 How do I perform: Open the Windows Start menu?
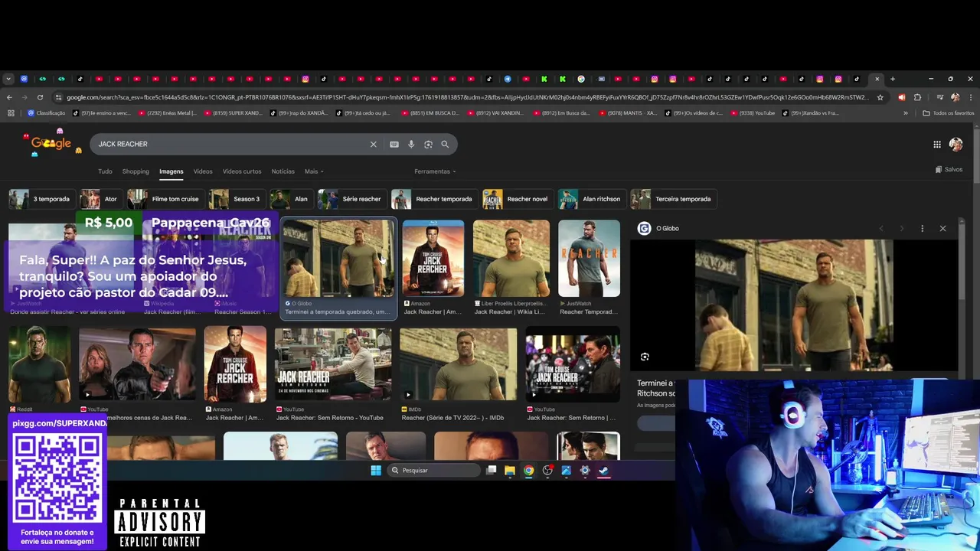(x=376, y=470)
